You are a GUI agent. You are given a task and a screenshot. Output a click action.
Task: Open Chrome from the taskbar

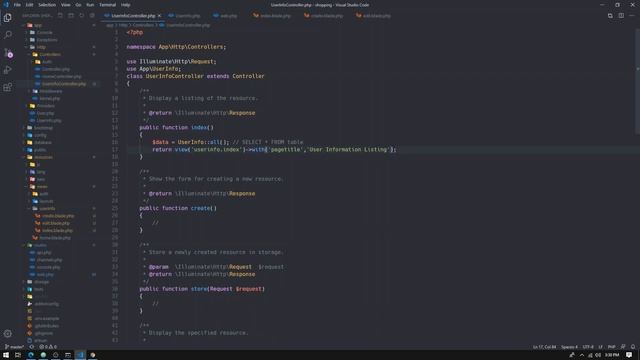coord(93,355)
